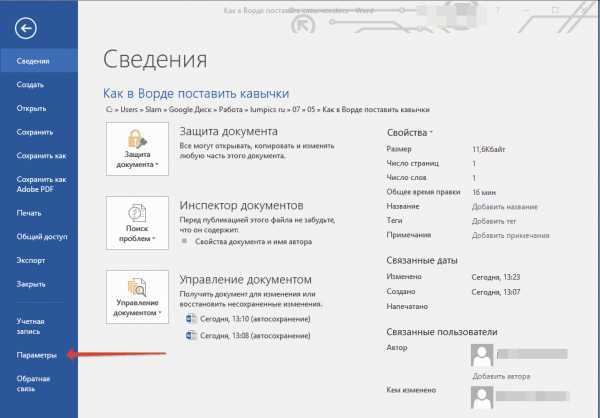Screen dimensions: 600x418
Task: Click the Изменено date Сегодня, 13:23
Action: click(496, 277)
